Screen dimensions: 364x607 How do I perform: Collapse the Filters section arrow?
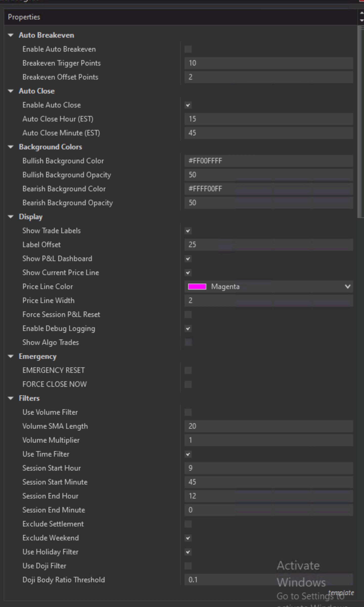11,398
